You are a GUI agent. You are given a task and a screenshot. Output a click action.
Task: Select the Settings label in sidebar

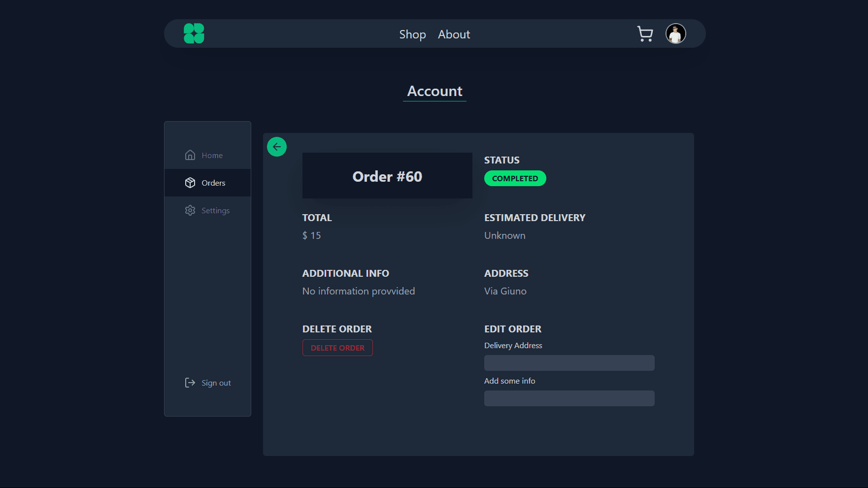click(215, 210)
